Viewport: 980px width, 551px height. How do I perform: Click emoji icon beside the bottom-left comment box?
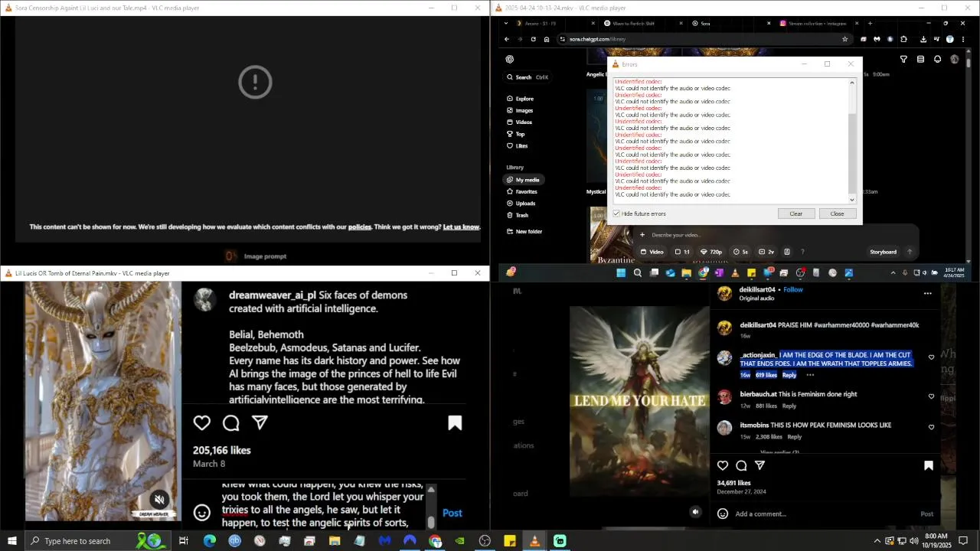pyautogui.click(x=202, y=513)
